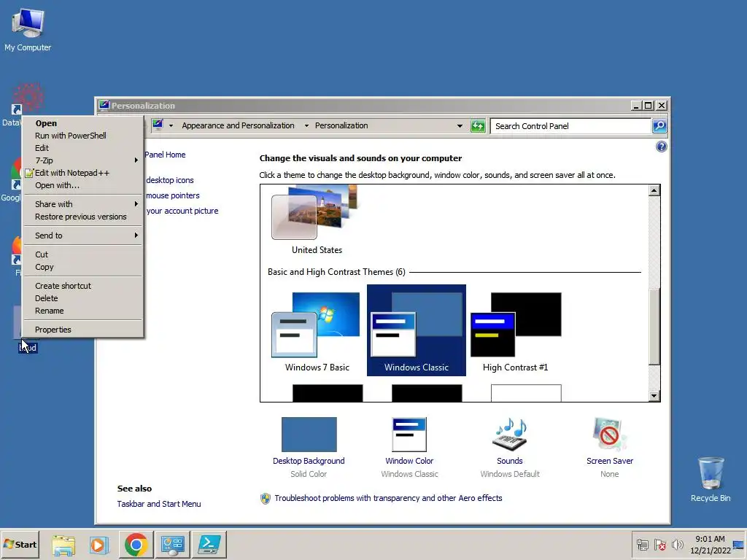Click inside Search Control Panel field
The width and height of the screenshot is (747, 560).
pos(570,126)
